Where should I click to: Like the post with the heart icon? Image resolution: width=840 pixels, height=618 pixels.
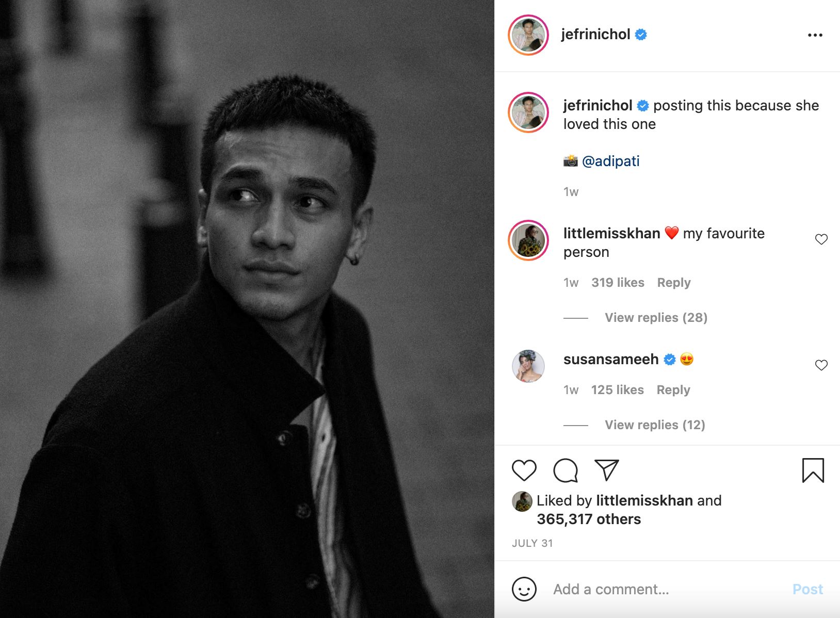525,470
